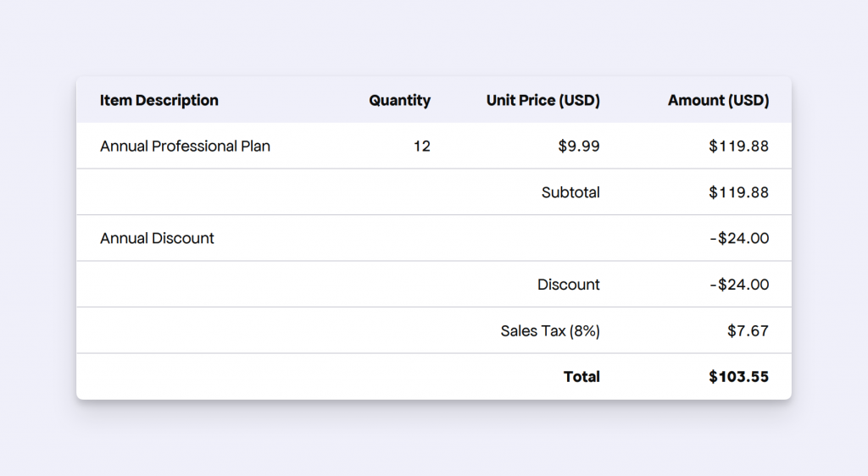Click the Sales Tax (8%) label
This screenshot has height=476, width=868.
[x=550, y=330]
